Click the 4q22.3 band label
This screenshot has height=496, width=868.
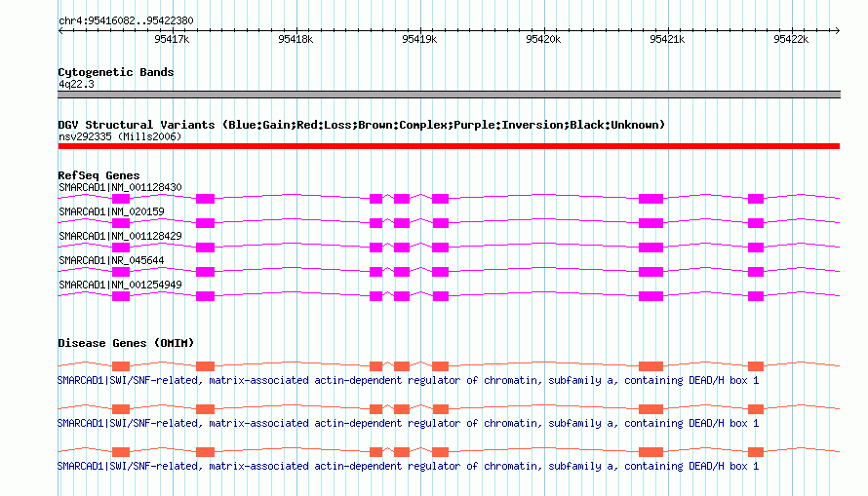(76, 84)
